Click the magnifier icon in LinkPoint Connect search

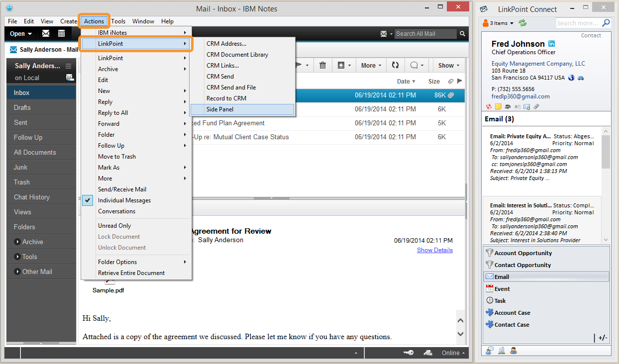[606, 23]
